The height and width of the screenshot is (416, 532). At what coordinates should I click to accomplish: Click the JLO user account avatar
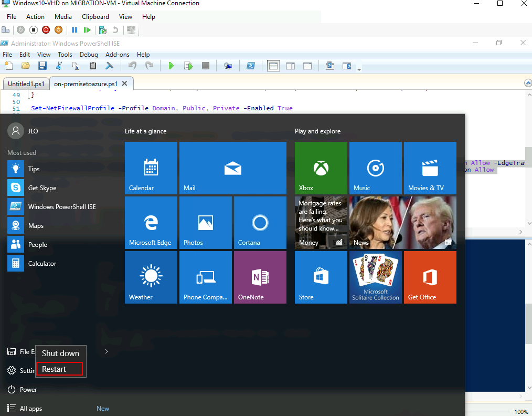(x=16, y=131)
